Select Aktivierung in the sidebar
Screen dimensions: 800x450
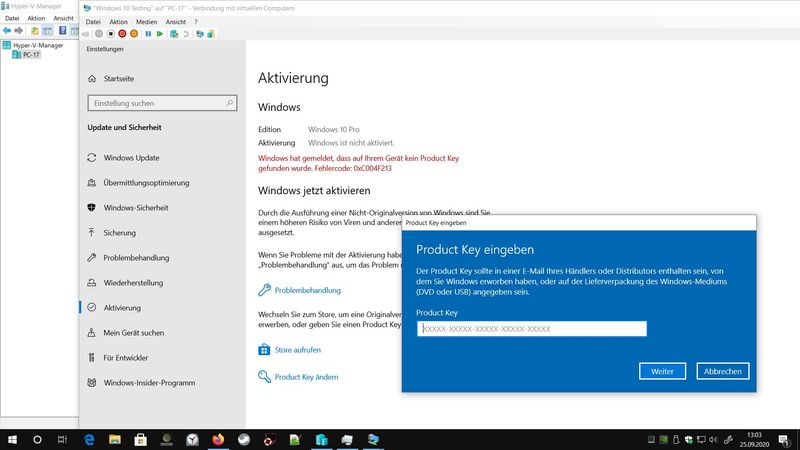[x=122, y=308]
